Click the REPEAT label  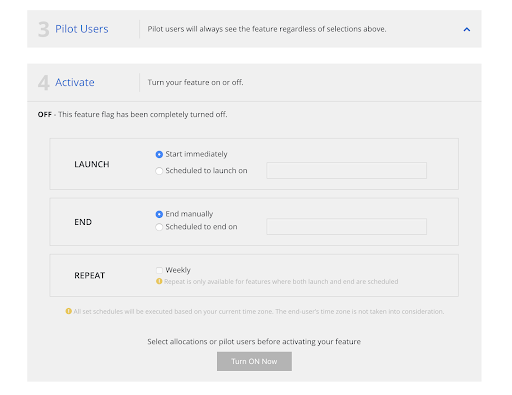tap(90, 275)
